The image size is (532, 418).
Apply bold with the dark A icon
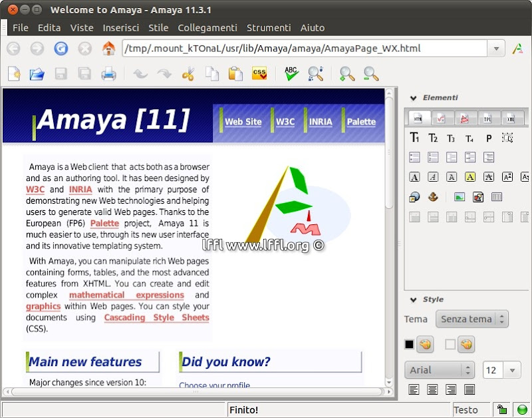pyautogui.click(x=414, y=176)
